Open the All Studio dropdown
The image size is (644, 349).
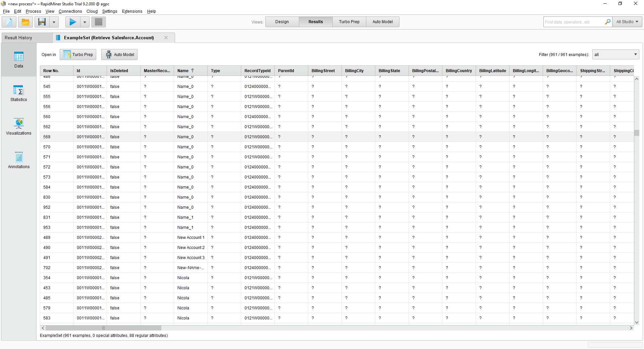tap(627, 21)
